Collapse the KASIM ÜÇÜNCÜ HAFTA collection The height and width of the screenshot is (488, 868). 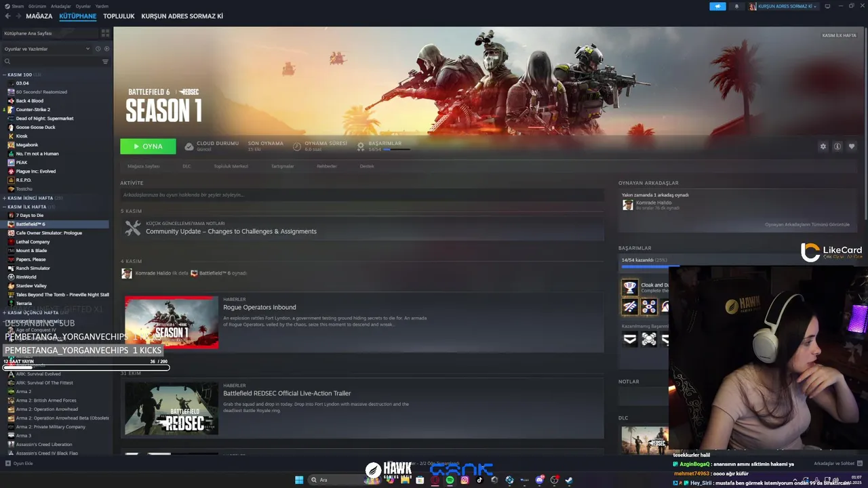click(x=4, y=312)
